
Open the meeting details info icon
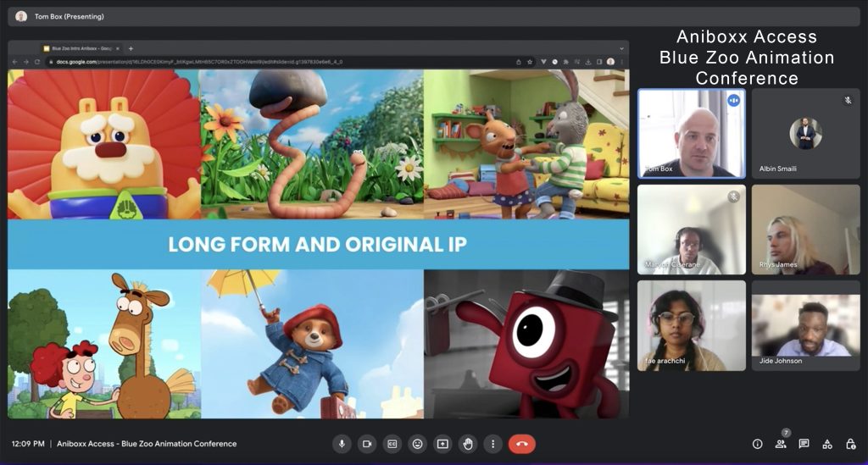pos(757,444)
